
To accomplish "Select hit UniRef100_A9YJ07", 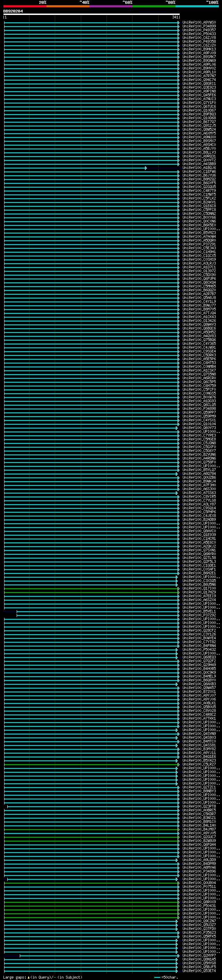I will pos(199,695).
